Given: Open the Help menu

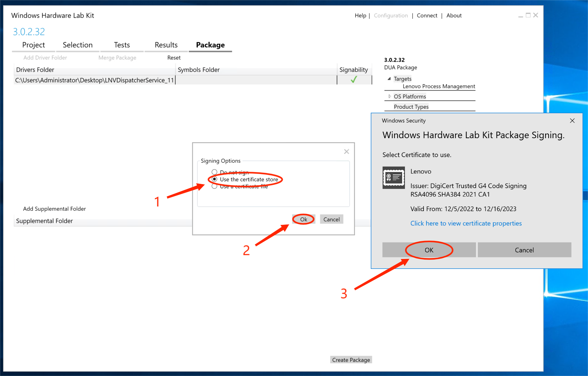Looking at the screenshot, I should tap(360, 16).
